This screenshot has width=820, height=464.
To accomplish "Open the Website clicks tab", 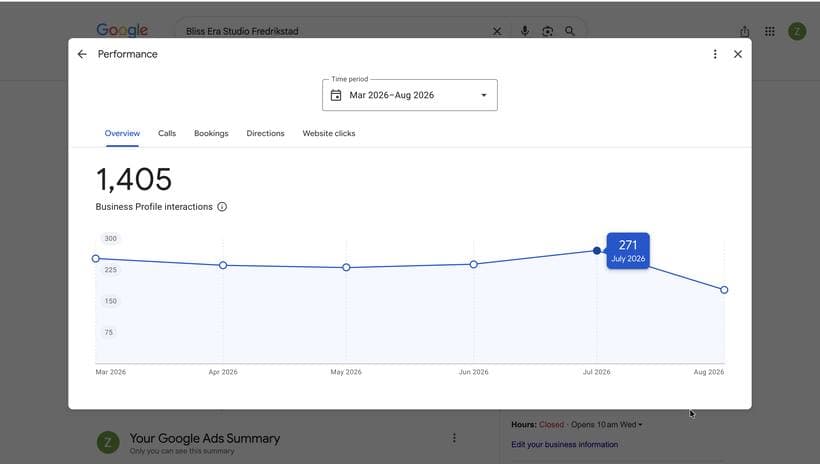I will point(328,133).
